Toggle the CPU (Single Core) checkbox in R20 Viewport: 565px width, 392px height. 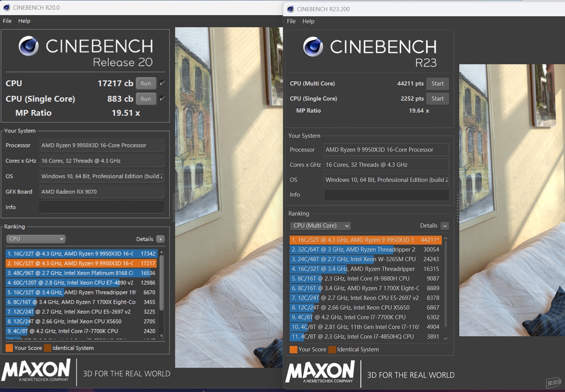click(x=162, y=98)
